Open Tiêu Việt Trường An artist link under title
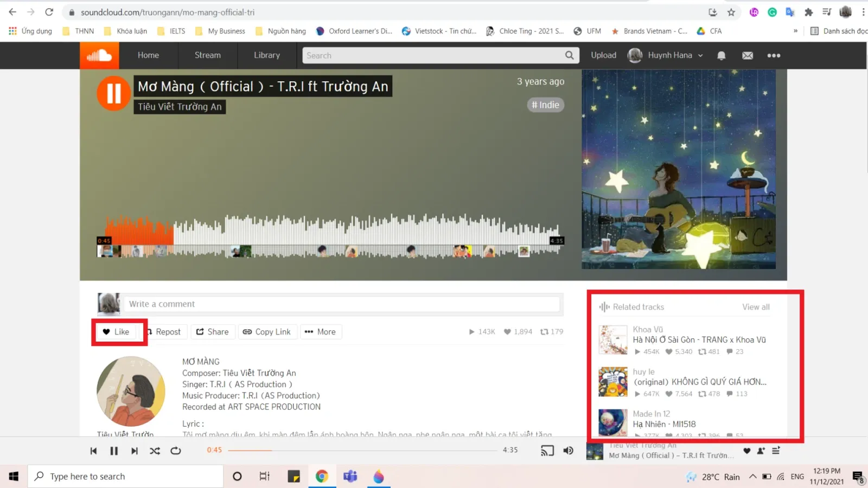The width and height of the screenshot is (868, 488). 180,107
